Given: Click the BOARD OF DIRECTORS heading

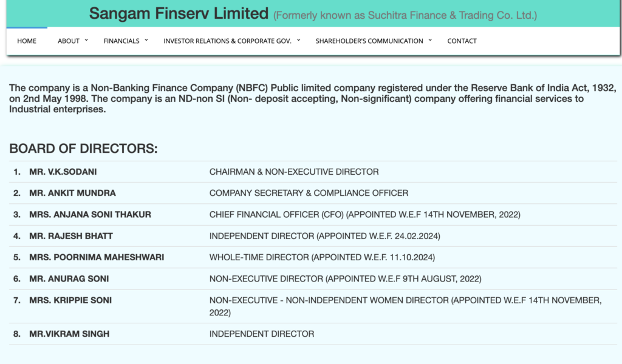Looking at the screenshot, I should click(x=83, y=149).
